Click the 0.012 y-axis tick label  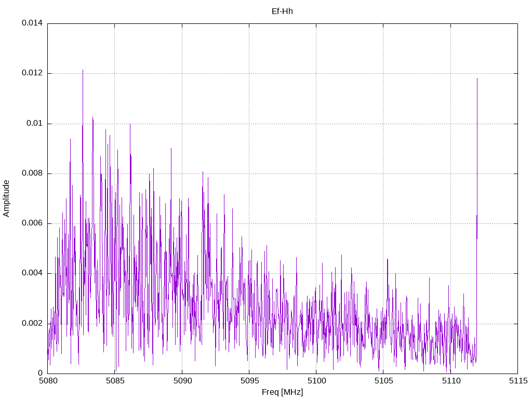tap(32, 73)
